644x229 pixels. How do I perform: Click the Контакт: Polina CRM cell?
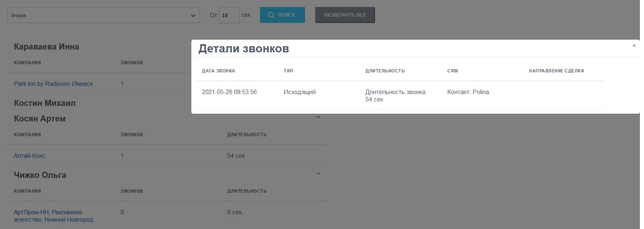468,92
